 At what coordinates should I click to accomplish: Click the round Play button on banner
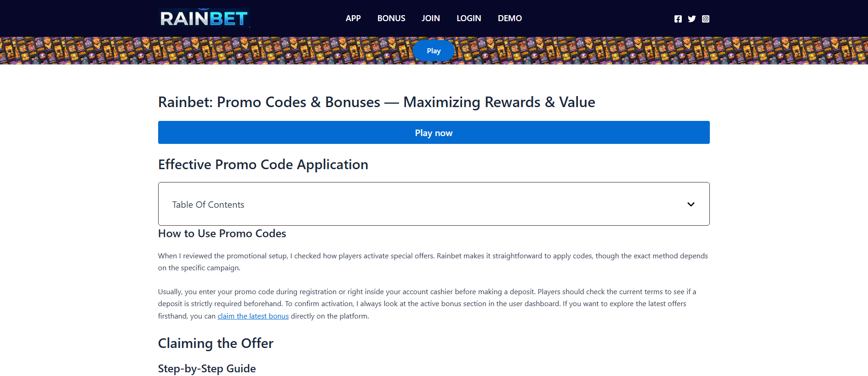(x=434, y=51)
